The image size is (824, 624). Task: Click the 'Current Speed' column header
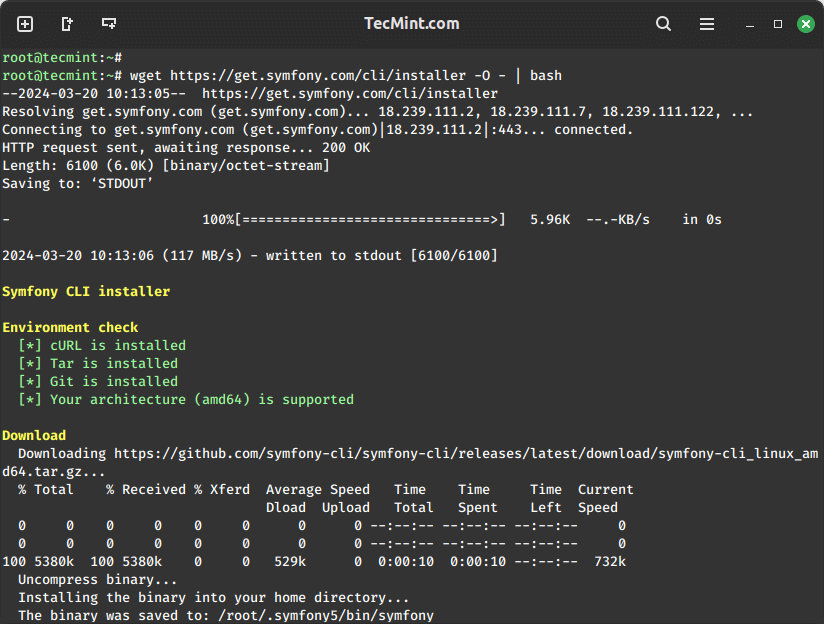(x=605, y=498)
